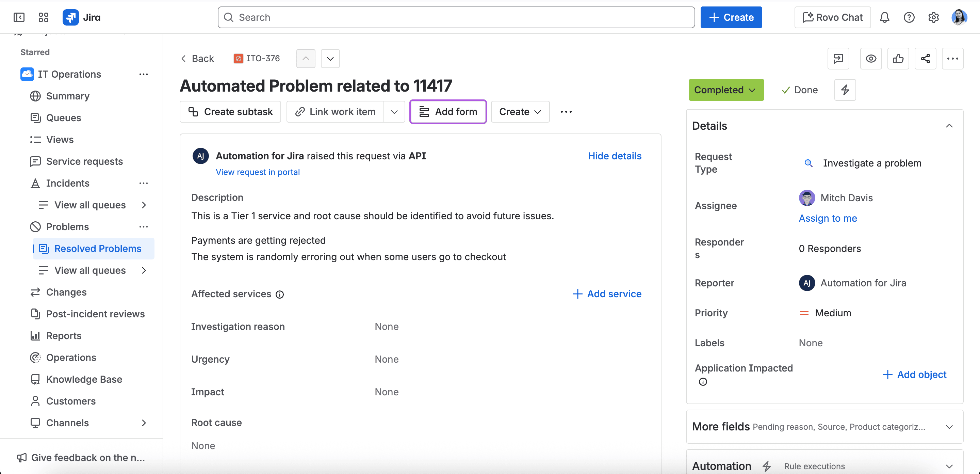The width and height of the screenshot is (980, 474).
Task: Click Hide details toggle link
Action: [x=615, y=156]
